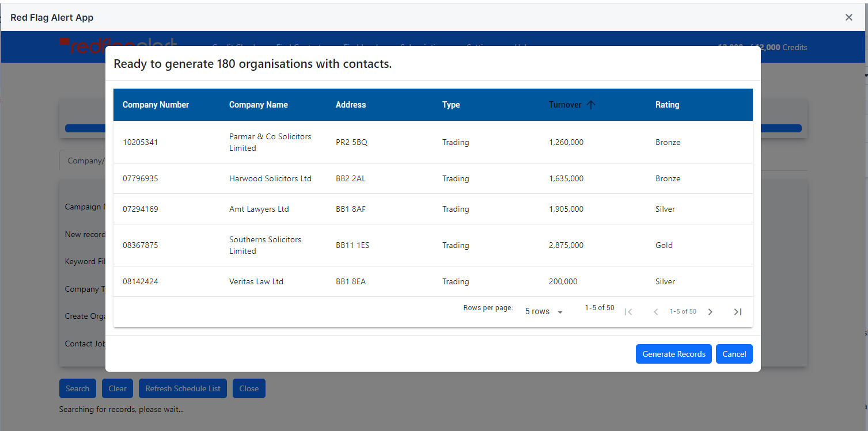This screenshot has height=431, width=868.
Task: Click the Generate Records button
Action: pyautogui.click(x=674, y=354)
